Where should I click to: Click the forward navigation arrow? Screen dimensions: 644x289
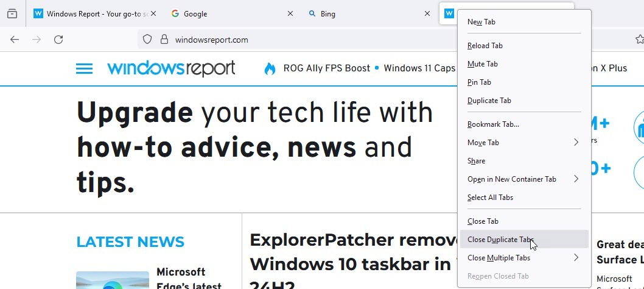[37, 40]
